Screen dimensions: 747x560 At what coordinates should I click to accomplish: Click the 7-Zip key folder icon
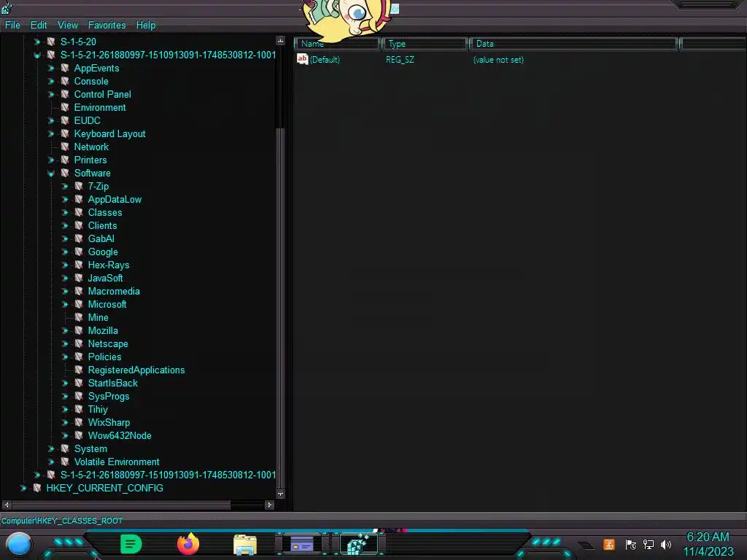coord(79,186)
